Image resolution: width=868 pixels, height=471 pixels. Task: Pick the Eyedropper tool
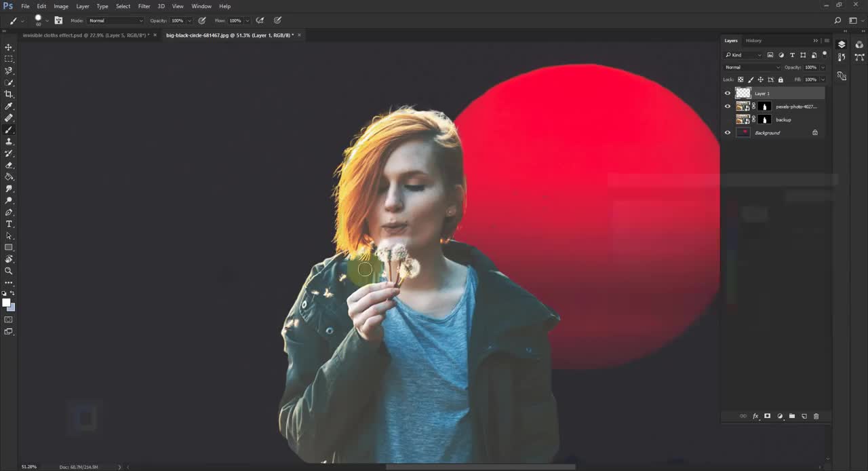tap(9, 107)
